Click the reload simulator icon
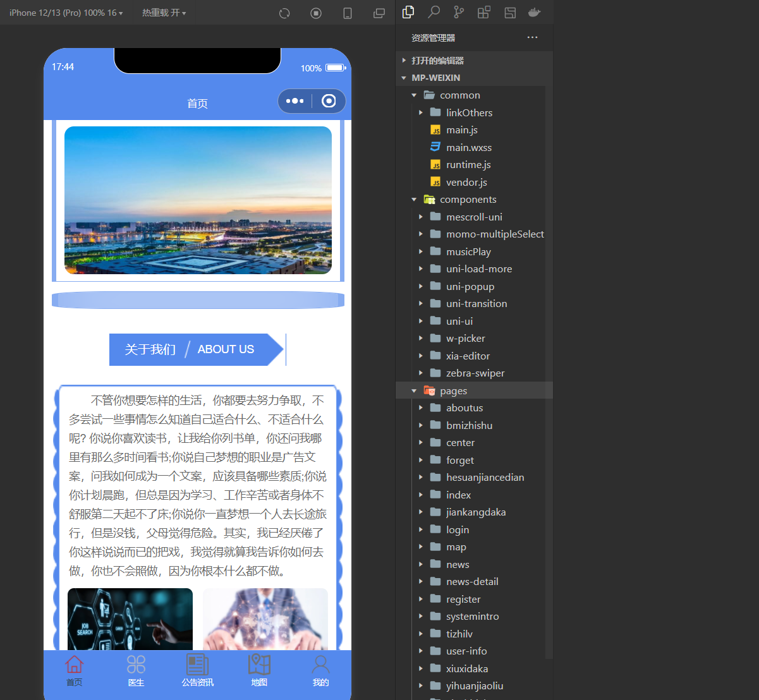The image size is (759, 700). pyautogui.click(x=284, y=13)
